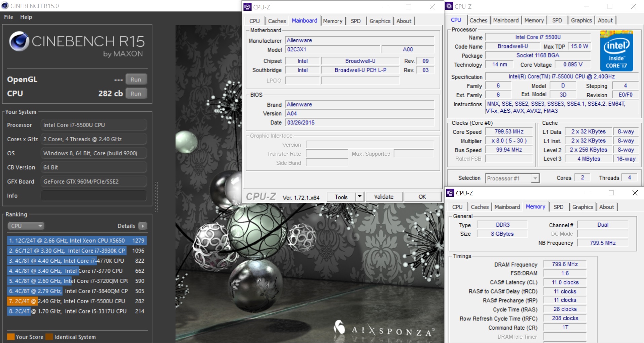The image size is (644, 343).
Task: Click OK in CPU-Z Mainboard window
Action: 422,197
